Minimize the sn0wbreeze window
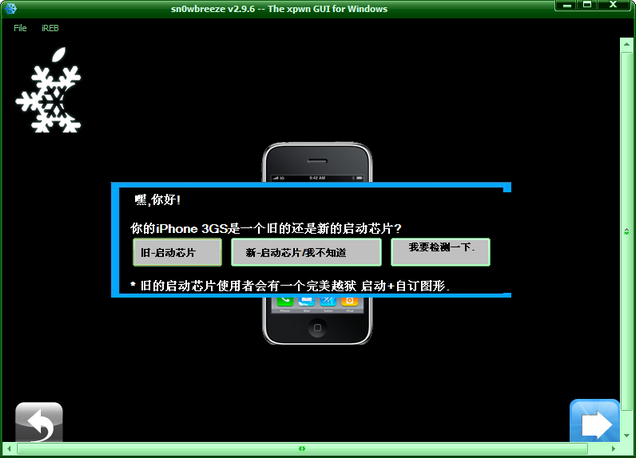This screenshot has height=458, width=636. click(567, 5)
